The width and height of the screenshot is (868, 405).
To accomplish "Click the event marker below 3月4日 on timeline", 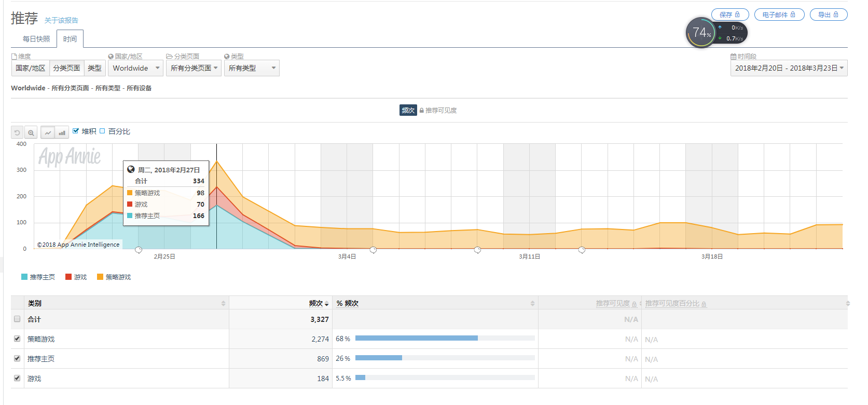I will (x=373, y=250).
